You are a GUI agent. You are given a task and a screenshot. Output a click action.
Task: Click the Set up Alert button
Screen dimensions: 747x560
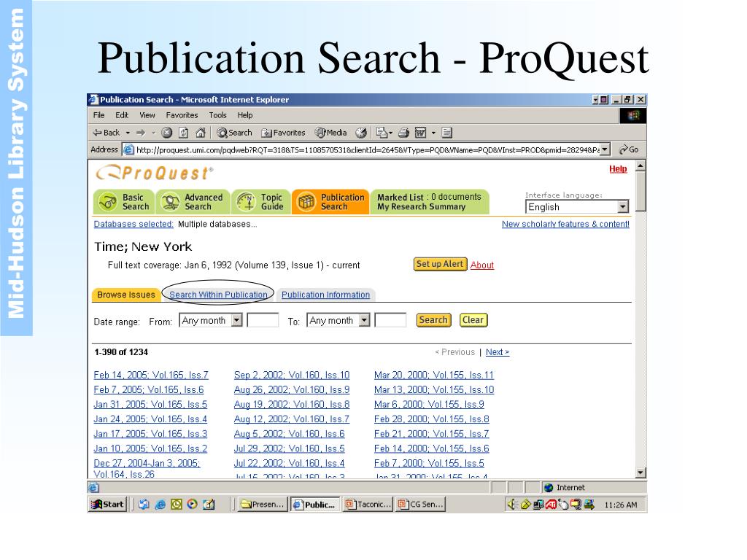pyautogui.click(x=440, y=264)
